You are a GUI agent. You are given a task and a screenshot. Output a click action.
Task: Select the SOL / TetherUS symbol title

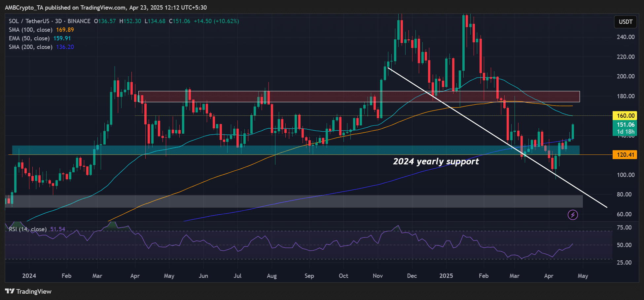tap(29, 21)
